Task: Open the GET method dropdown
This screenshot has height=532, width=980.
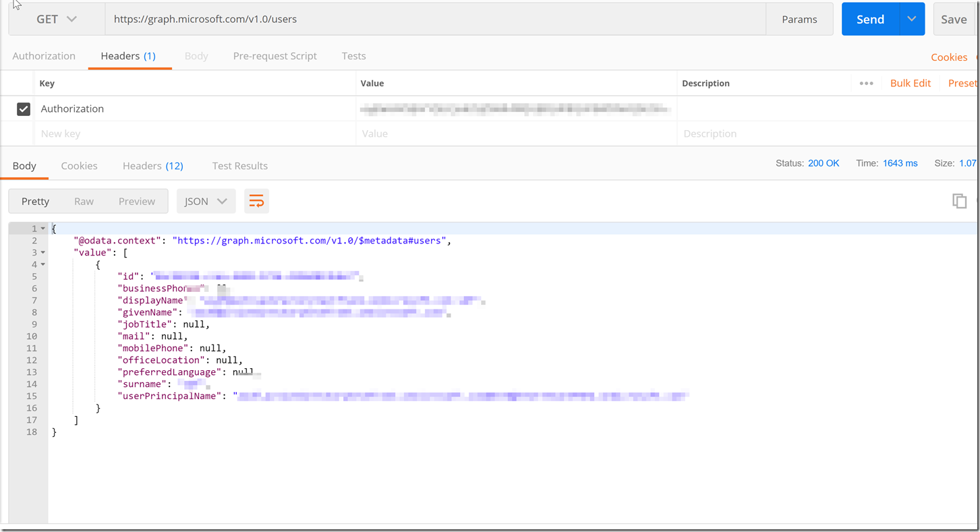Action: point(57,20)
